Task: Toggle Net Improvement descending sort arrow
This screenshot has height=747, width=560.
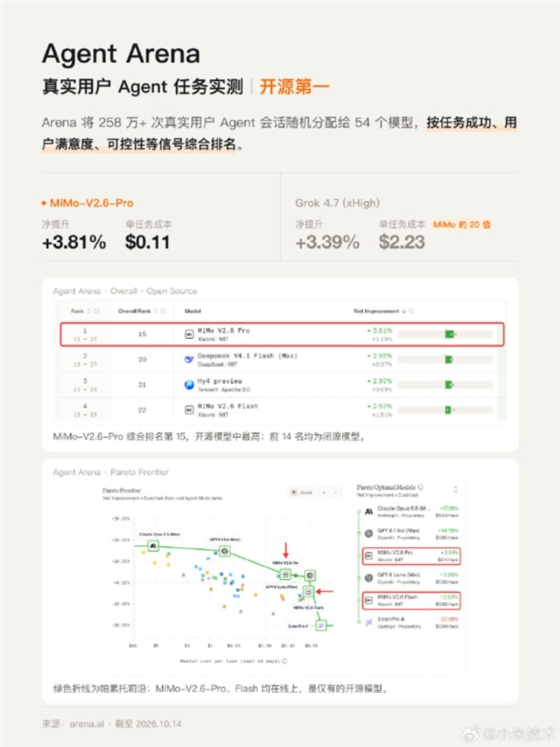Action: tap(404, 311)
